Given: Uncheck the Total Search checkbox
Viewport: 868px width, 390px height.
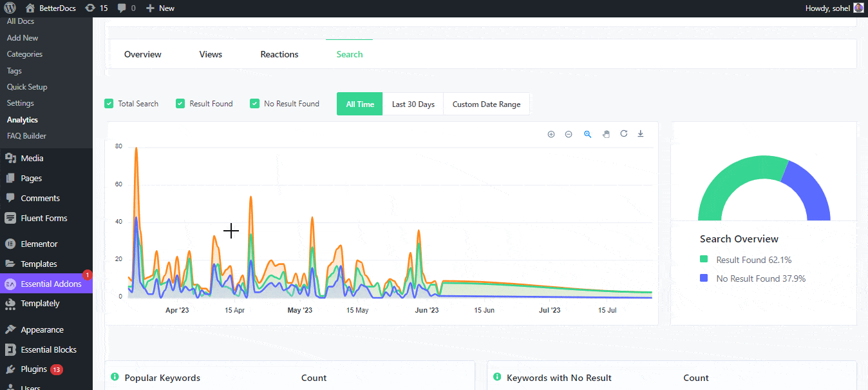Looking at the screenshot, I should point(109,103).
